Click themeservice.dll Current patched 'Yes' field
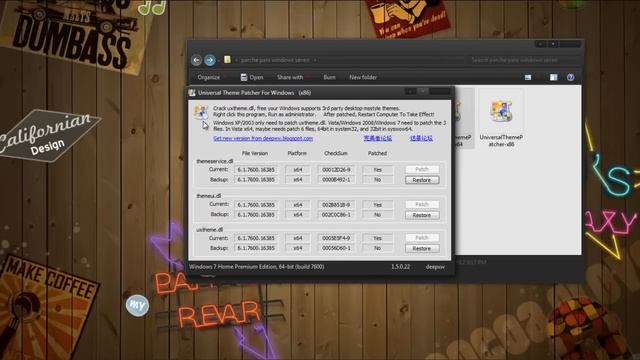Image resolution: width=640 pixels, height=360 pixels. tap(378, 169)
